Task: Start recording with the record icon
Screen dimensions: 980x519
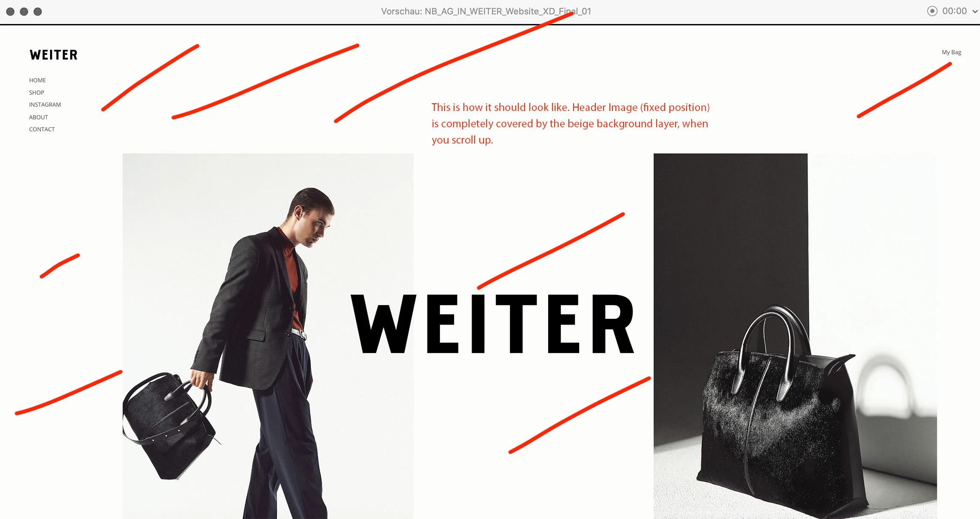Action: [x=932, y=11]
